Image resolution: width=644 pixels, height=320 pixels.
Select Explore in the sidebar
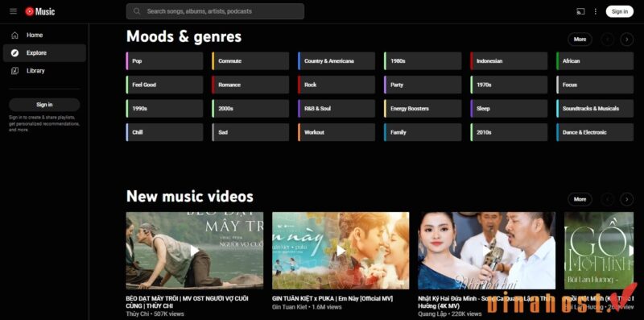tap(44, 53)
